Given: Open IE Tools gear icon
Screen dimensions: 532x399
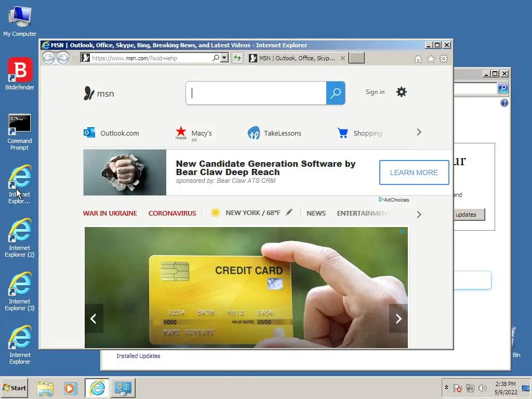Looking at the screenshot, I should click(x=444, y=59).
